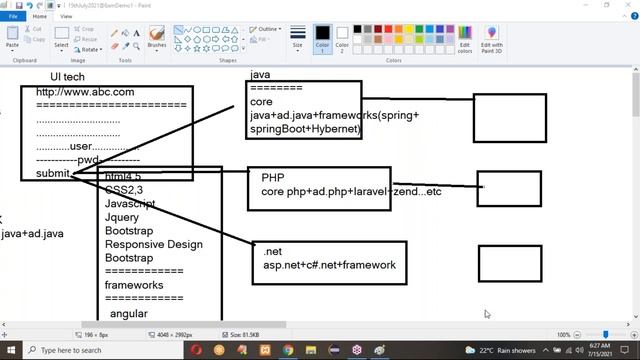Open Edit colors dialog
640x360 pixels.
click(465, 39)
